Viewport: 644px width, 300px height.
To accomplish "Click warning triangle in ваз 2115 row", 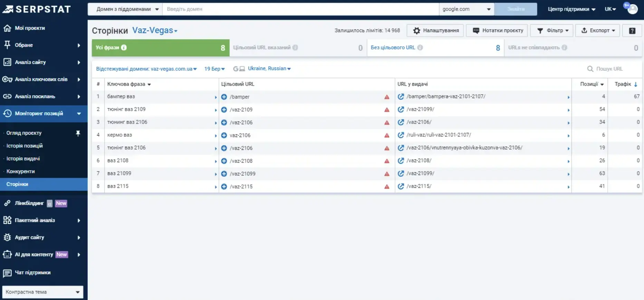I will coord(387,187).
